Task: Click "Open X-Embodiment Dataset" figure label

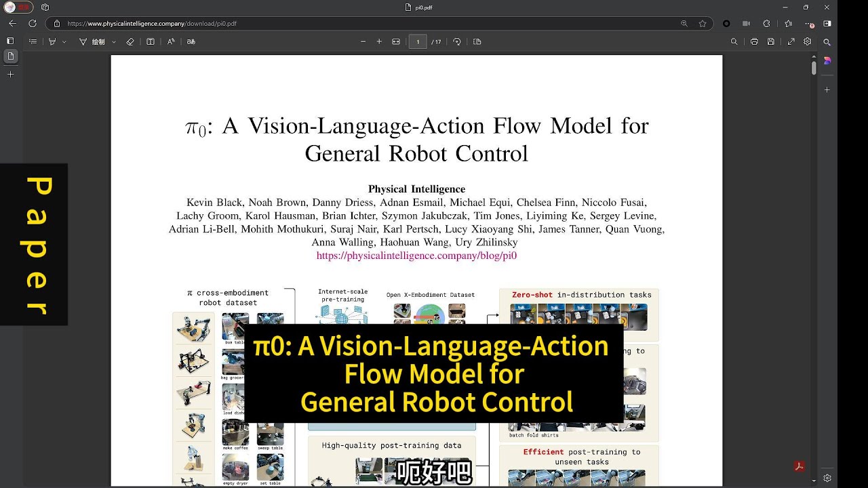Action: [x=431, y=295]
